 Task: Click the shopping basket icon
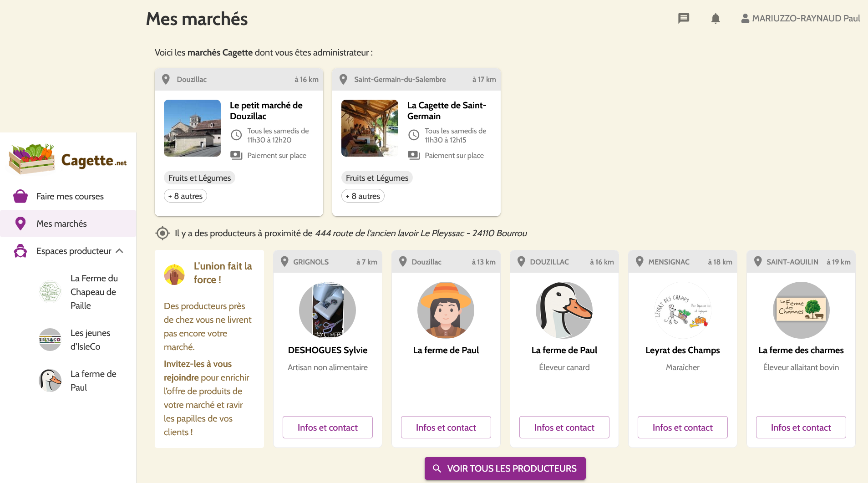[20, 196]
